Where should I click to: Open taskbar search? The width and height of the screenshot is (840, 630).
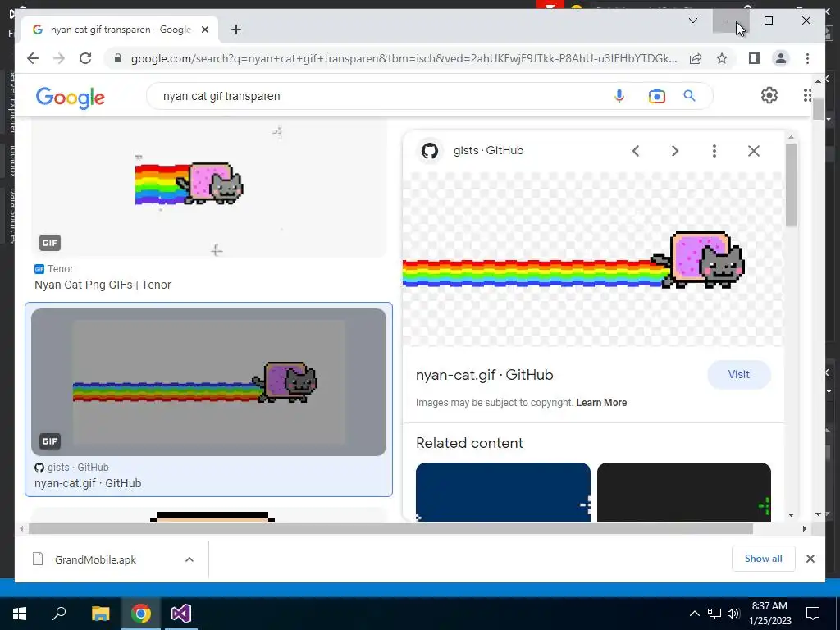click(x=59, y=614)
